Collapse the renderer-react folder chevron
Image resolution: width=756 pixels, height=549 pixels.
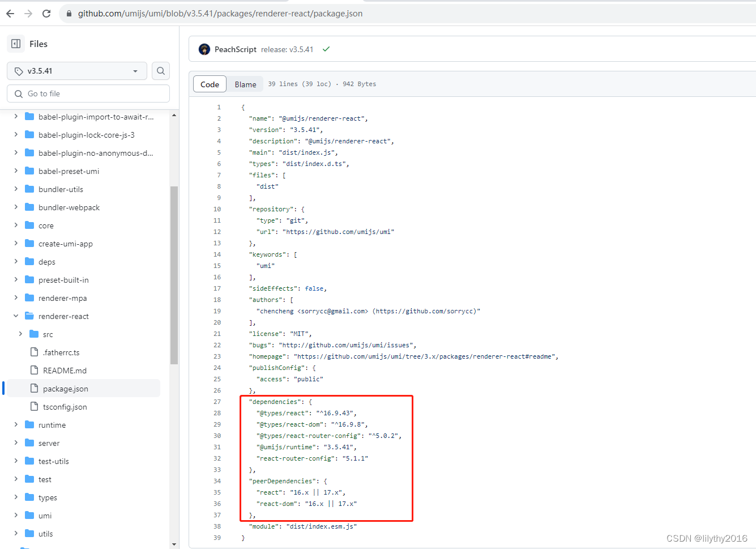click(16, 316)
